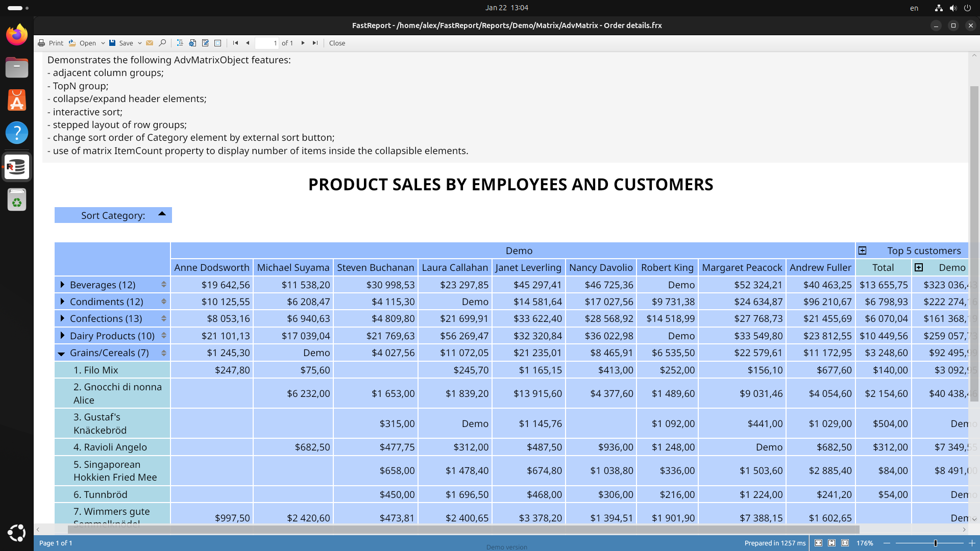Jump to the last page arrow
This screenshot has height=551, width=980.
tap(315, 43)
